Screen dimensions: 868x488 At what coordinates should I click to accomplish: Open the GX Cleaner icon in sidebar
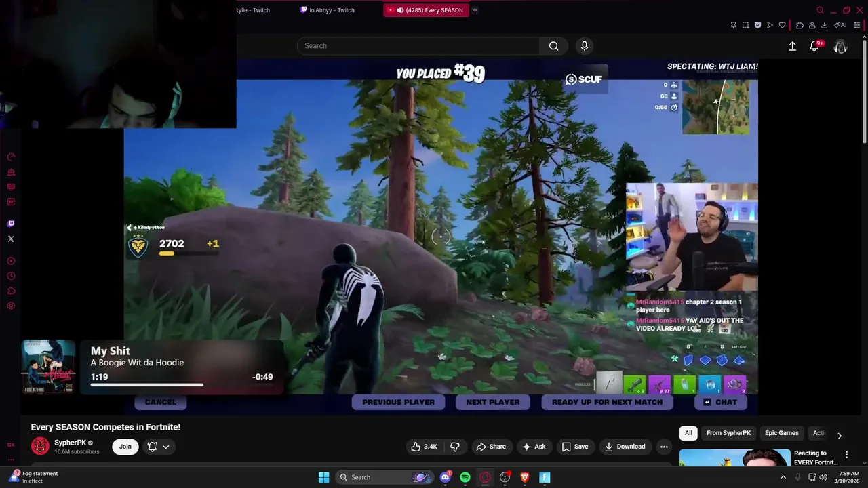[x=11, y=172]
